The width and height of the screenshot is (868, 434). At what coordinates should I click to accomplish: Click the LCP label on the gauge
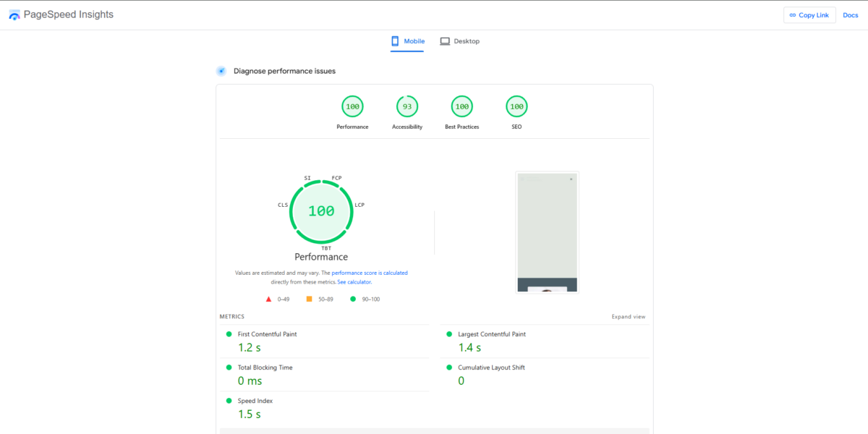coord(359,205)
